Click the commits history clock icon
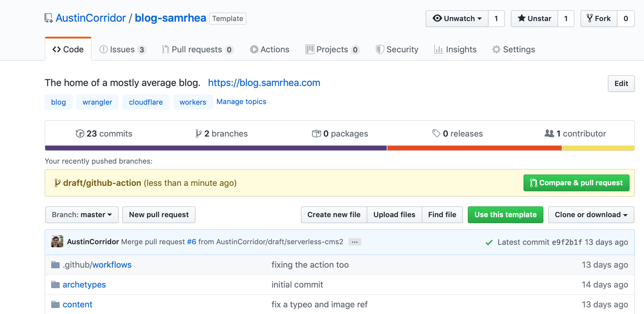Viewport: 644px width, 314px height. 80,134
